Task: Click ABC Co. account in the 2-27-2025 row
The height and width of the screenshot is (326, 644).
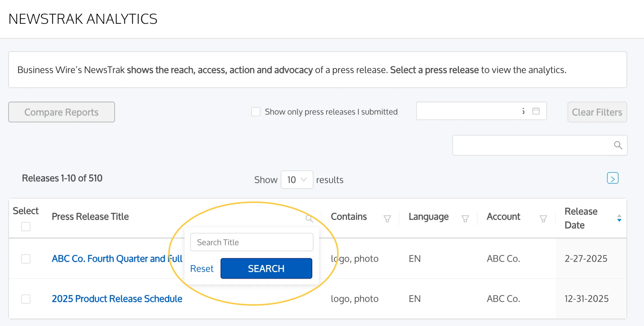Action: click(x=503, y=258)
